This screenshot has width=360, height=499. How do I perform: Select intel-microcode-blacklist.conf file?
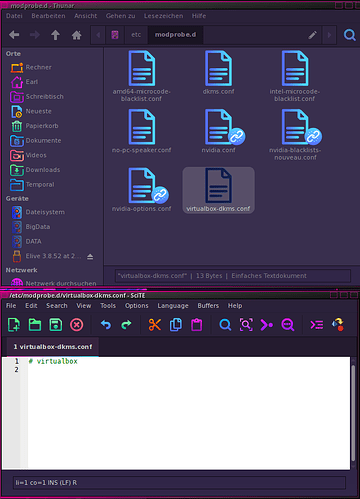click(295, 76)
